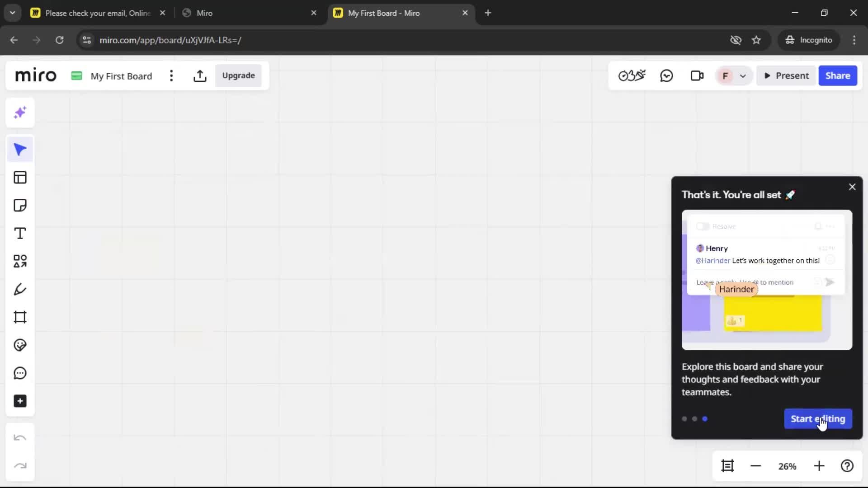This screenshot has width=868, height=488.
Task: Open more apps plus button
Action: [20, 401]
